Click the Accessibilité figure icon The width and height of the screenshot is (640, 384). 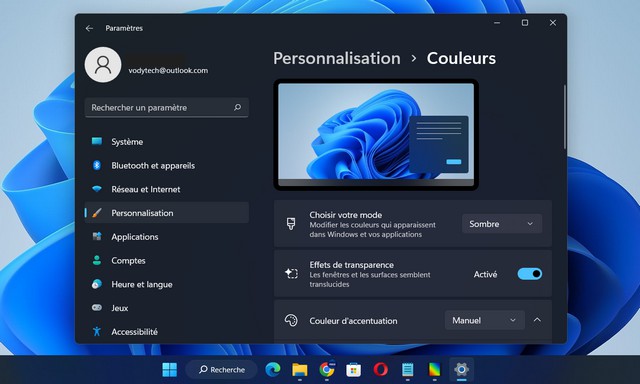coord(97,331)
